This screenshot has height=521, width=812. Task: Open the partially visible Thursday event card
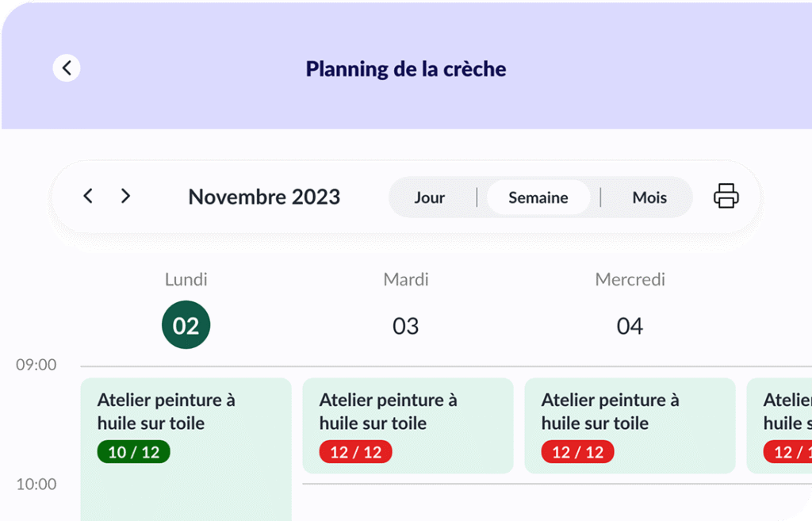coord(779,426)
